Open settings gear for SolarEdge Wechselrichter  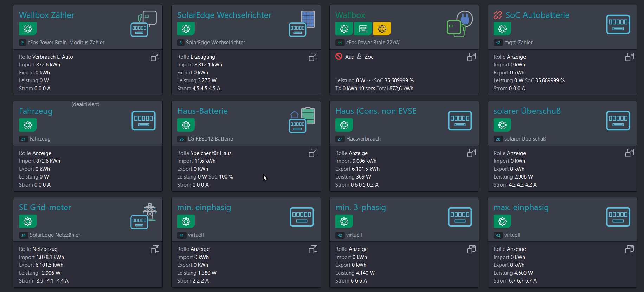point(186,29)
